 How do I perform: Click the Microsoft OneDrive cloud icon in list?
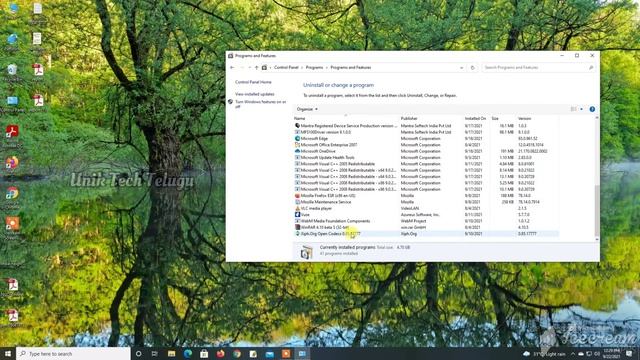point(297,151)
